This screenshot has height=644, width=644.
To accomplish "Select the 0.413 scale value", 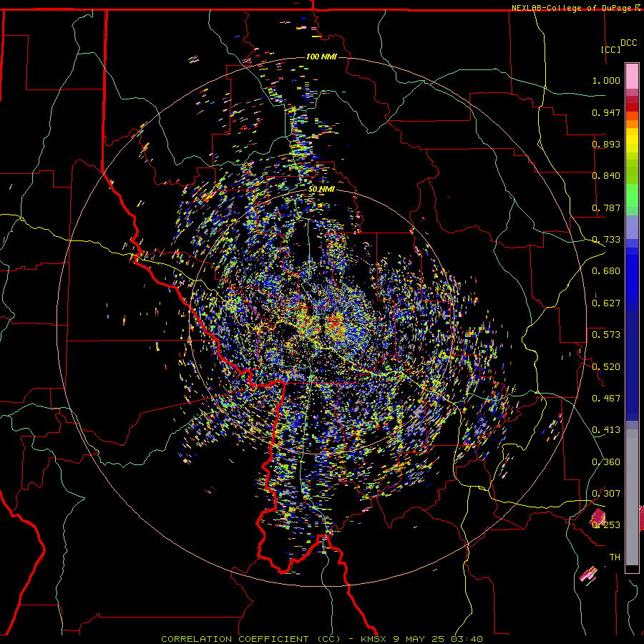I will click(x=606, y=430).
